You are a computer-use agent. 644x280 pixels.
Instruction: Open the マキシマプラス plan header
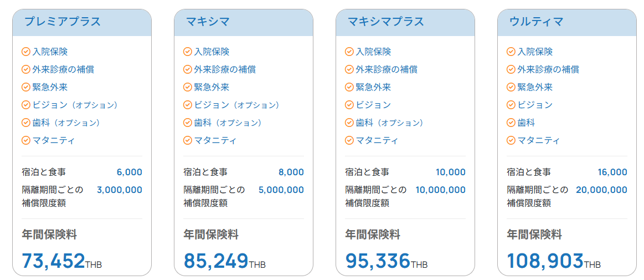(x=386, y=22)
